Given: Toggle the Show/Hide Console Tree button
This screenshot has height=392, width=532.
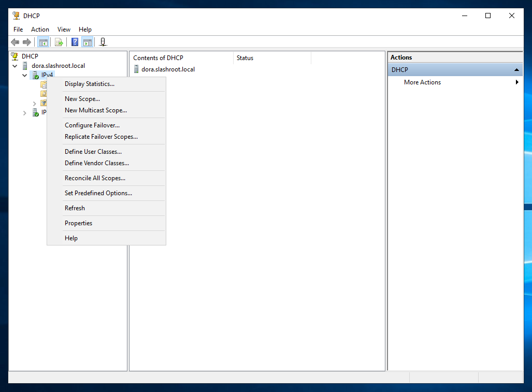Looking at the screenshot, I should (44, 42).
